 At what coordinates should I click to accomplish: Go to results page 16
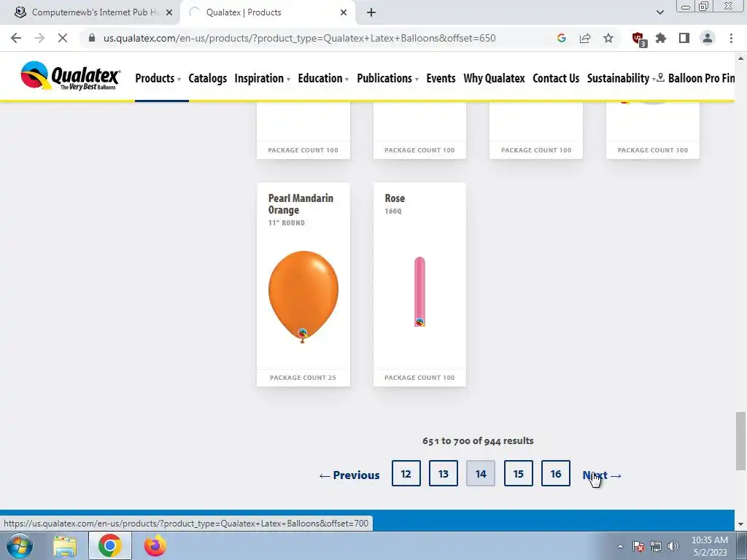[555, 473]
